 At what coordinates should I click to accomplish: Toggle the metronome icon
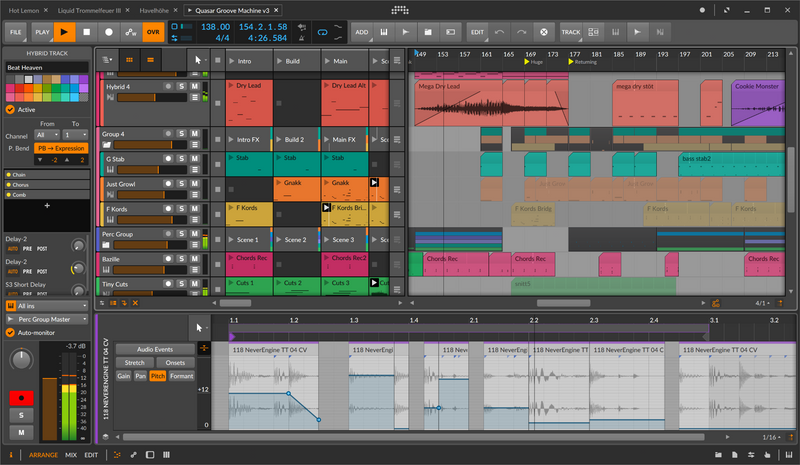point(302,38)
